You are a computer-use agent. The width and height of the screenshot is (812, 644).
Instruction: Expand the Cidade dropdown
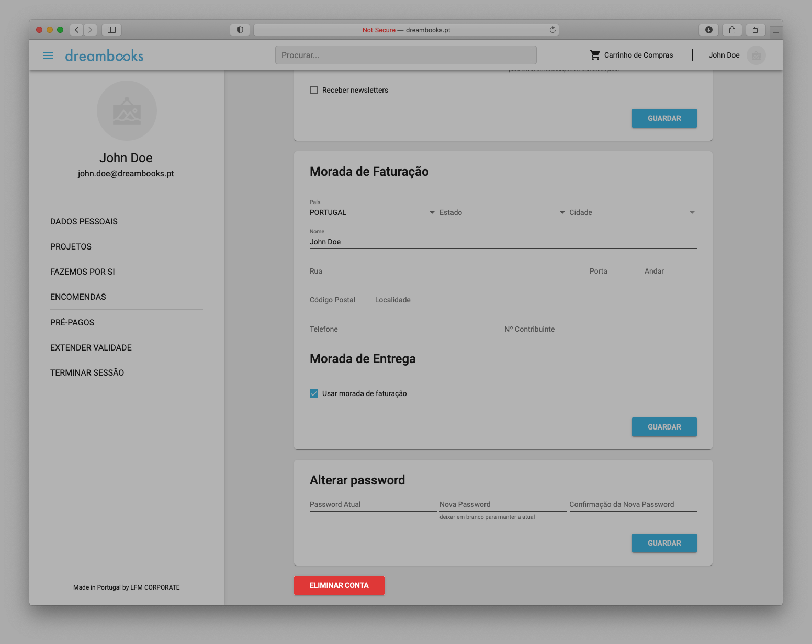coord(632,212)
